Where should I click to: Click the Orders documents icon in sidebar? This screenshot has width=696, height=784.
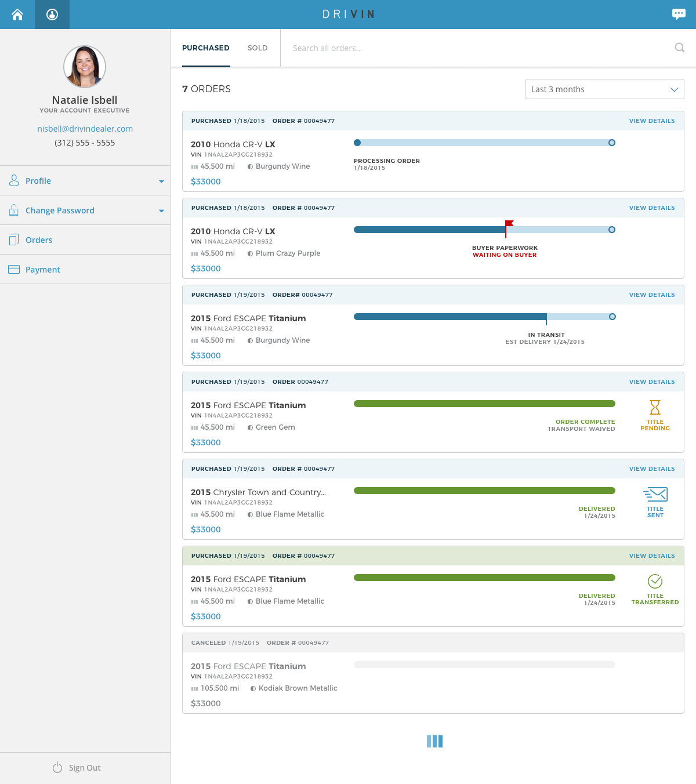click(x=14, y=239)
